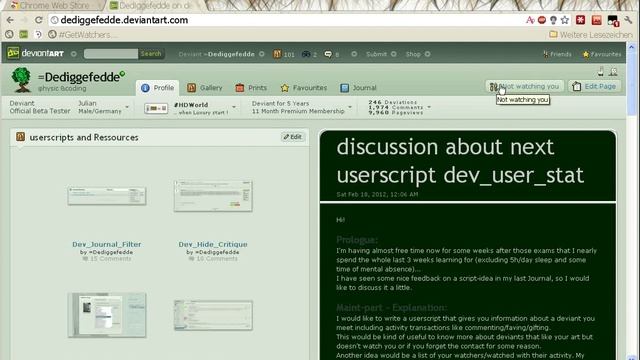Open the Shop menu
This screenshot has width=640, height=360.
click(x=413, y=54)
